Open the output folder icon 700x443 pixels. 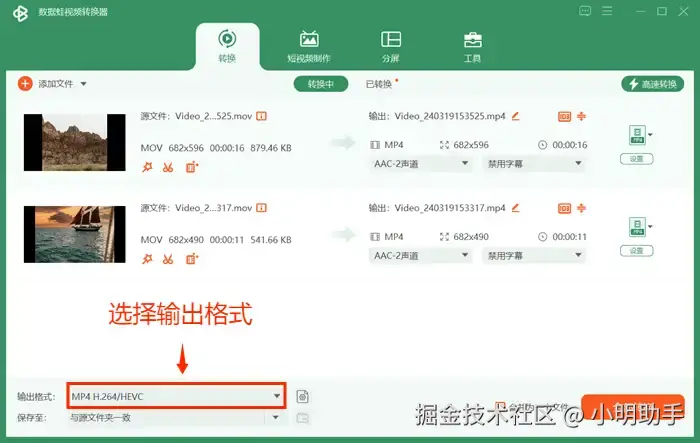pyautogui.click(x=303, y=418)
